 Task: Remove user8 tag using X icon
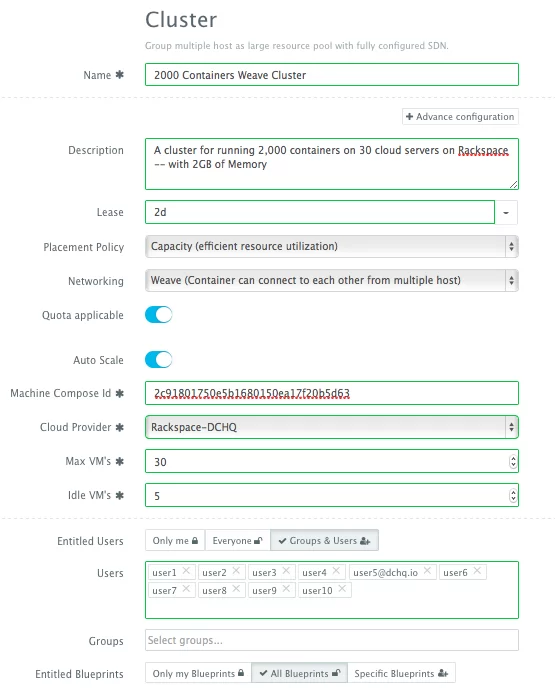tap(236, 589)
